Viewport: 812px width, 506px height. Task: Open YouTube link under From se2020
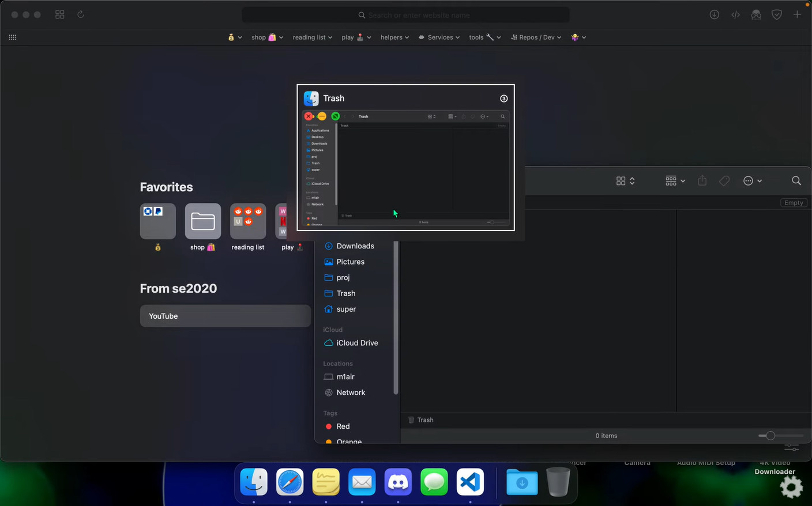pos(225,316)
